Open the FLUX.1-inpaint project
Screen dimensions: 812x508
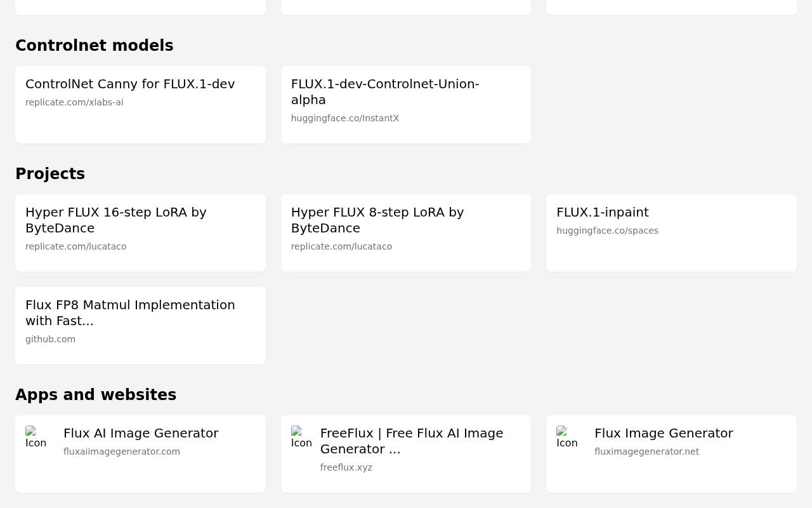pyautogui.click(x=671, y=233)
